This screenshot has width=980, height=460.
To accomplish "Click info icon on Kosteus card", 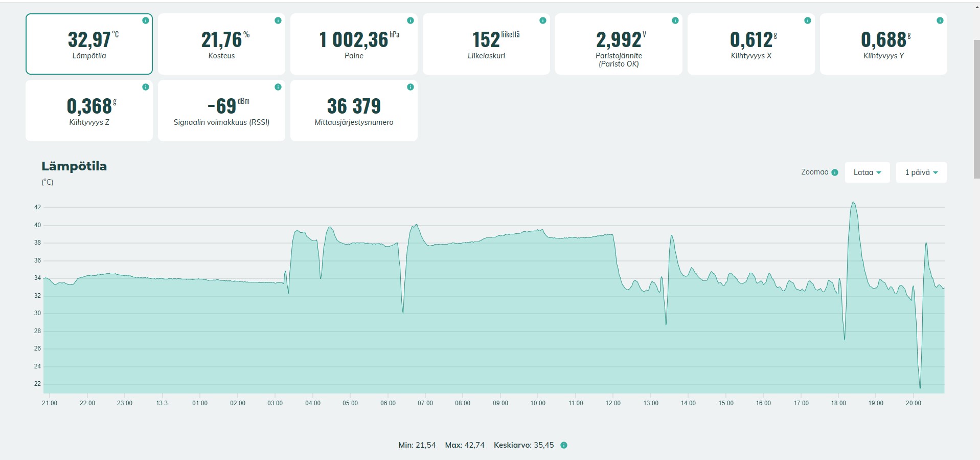I will coord(278,20).
